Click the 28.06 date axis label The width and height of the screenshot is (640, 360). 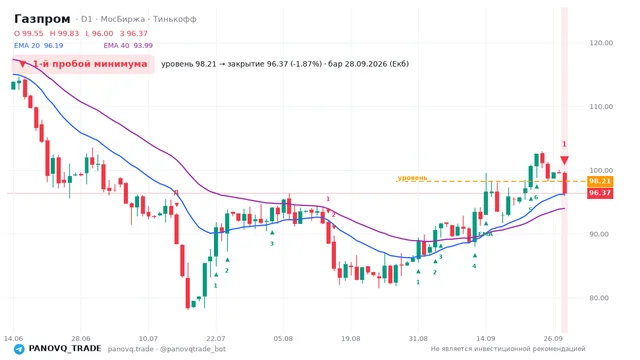coord(81,338)
